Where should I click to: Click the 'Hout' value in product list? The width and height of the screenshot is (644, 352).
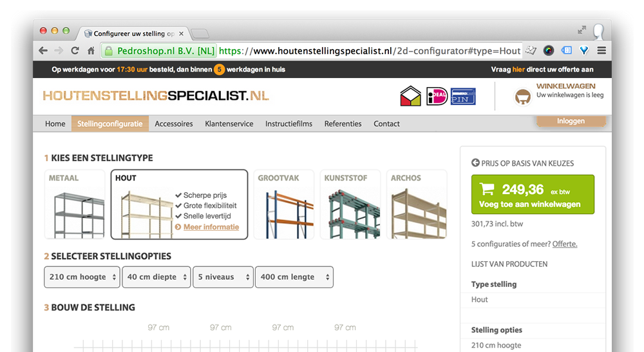point(479,300)
